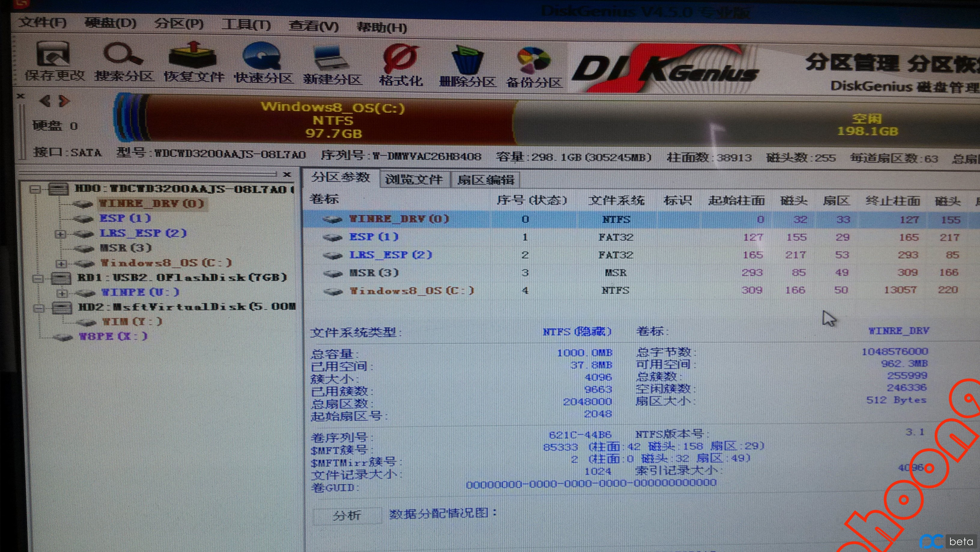Click NTFS cell in Windows8_OS row

coord(615,291)
